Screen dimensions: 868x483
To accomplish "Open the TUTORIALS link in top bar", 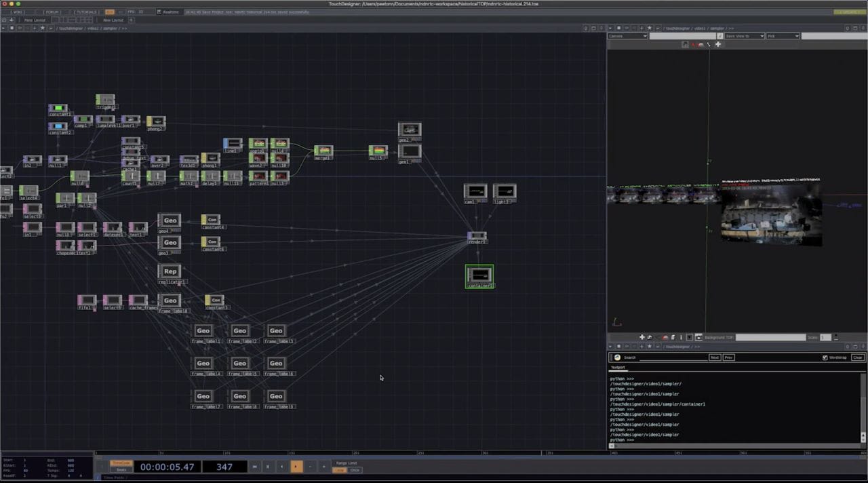I will (85, 12).
